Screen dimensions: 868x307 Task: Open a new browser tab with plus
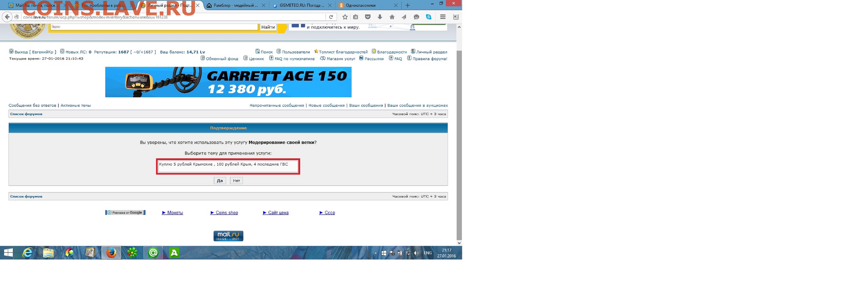pyautogui.click(x=408, y=5)
